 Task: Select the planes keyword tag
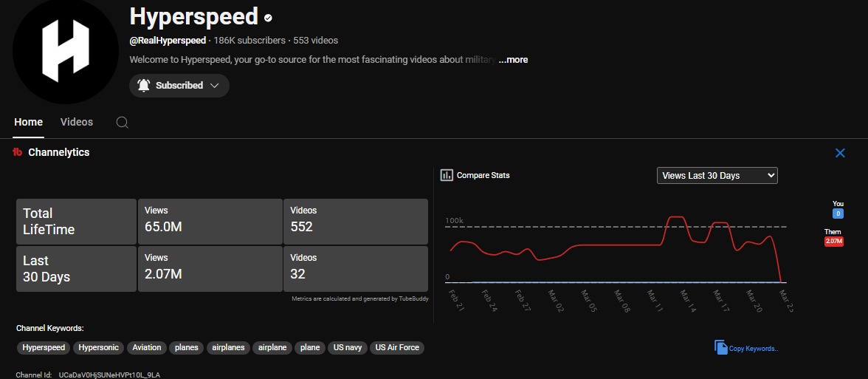tap(187, 348)
